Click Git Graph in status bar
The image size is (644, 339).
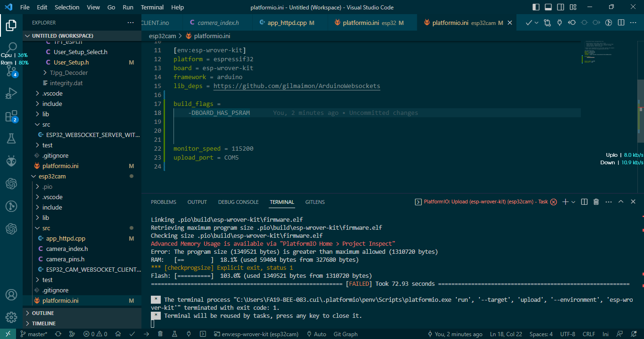[346, 334]
